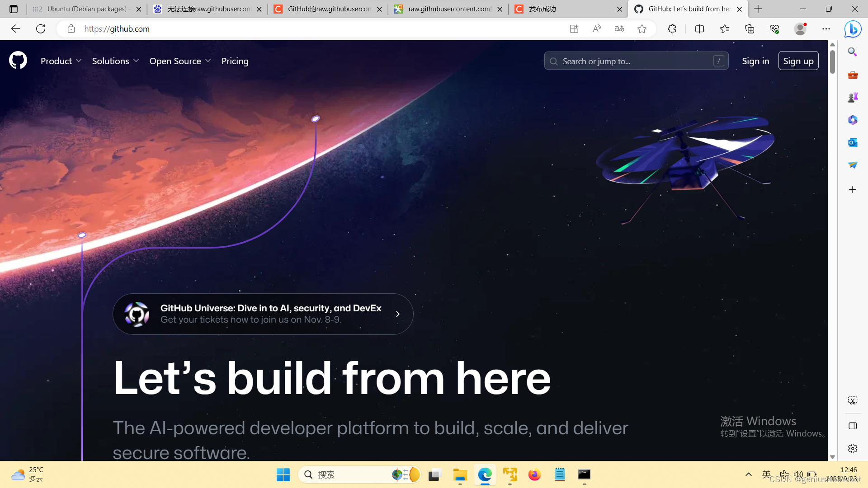Click the sidebar screenshot capture icon
Viewport: 868px width, 488px height.
coord(853,400)
